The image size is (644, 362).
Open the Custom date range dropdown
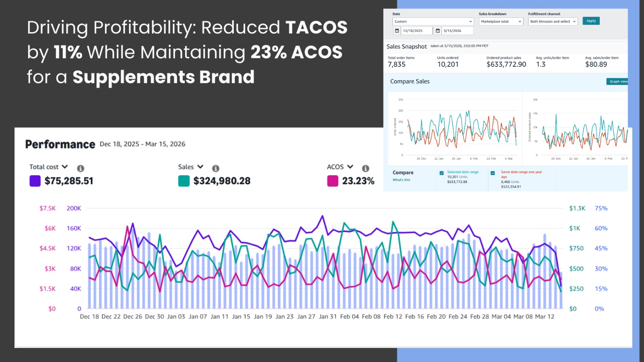tap(433, 22)
